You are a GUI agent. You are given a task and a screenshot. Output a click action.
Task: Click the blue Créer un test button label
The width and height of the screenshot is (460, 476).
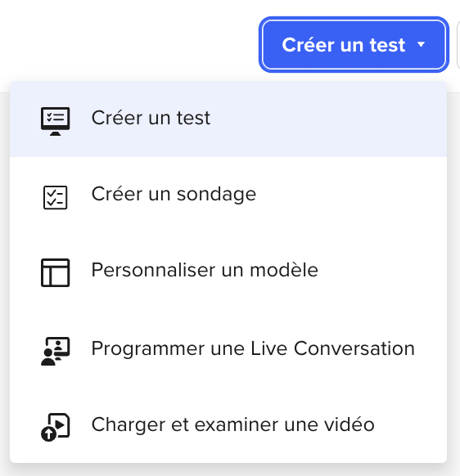tap(343, 45)
